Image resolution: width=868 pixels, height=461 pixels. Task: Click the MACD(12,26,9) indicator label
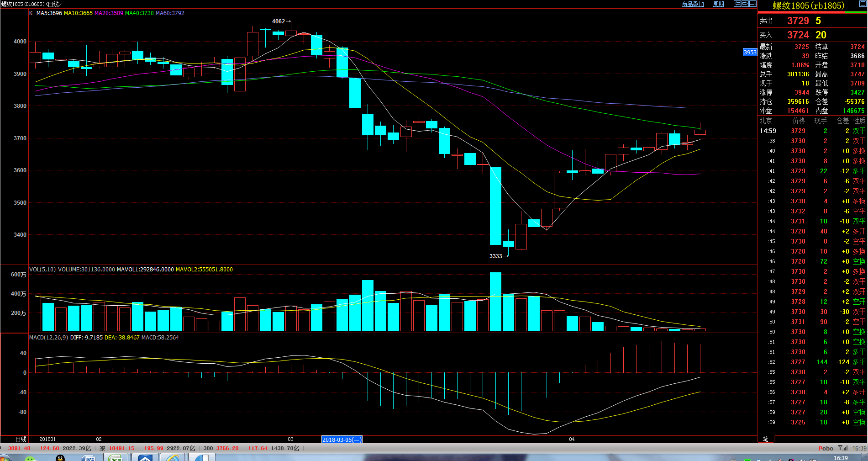pyautogui.click(x=48, y=338)
